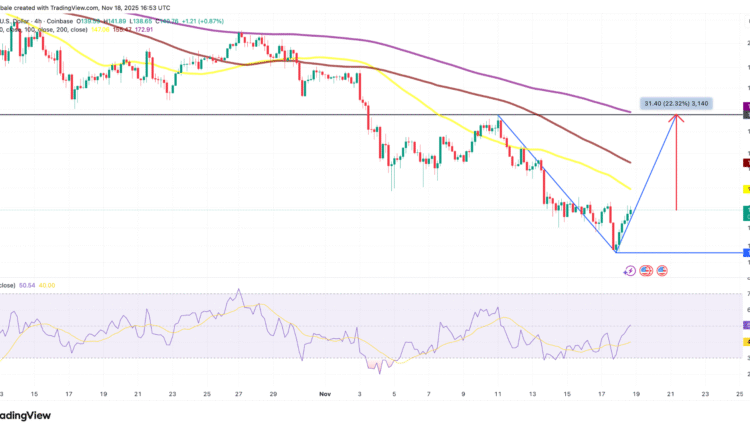Select the "31.40 (22.32%)" price range label
This screenshot has width=750, height=430.
click(676, 103)
